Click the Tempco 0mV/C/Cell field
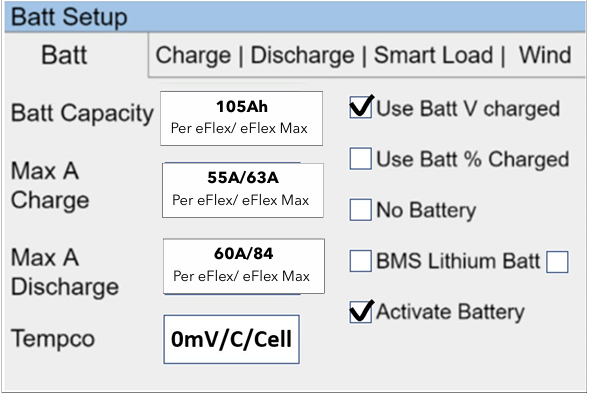 [231, 339]
